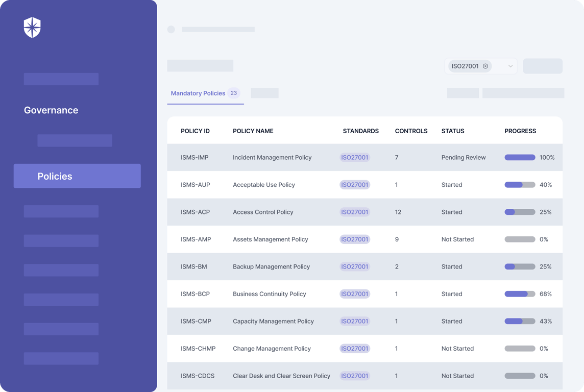Remove the ISO27001 filter chip

(x=485, y=66)
